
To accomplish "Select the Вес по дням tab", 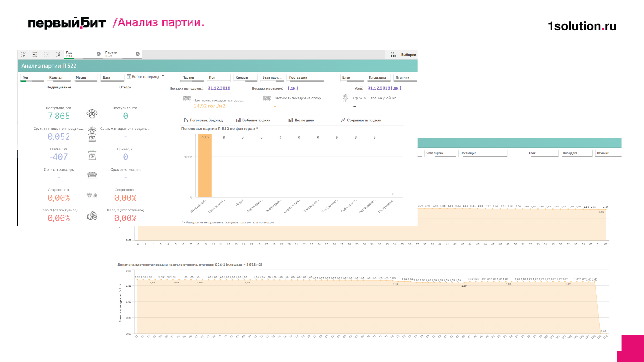I will 301,120.
